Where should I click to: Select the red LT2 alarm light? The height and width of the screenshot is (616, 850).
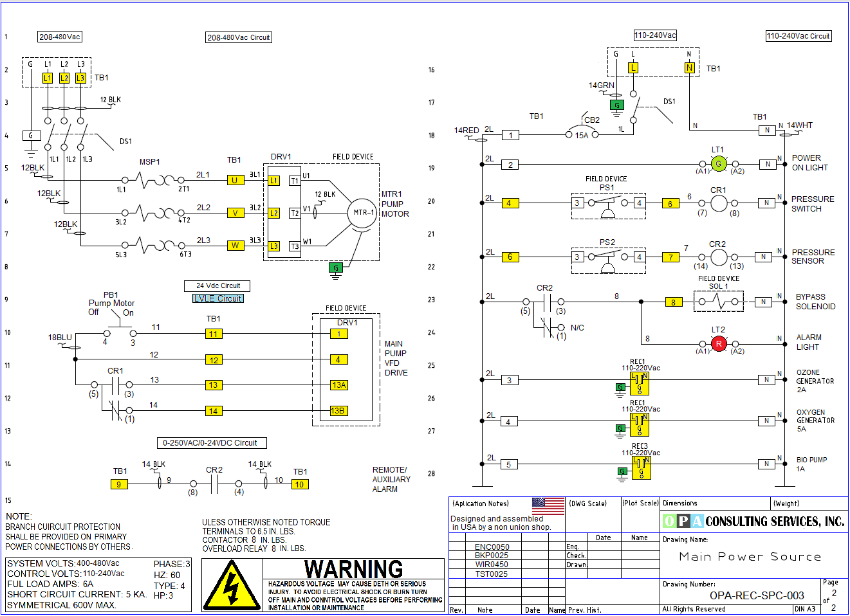719,344
